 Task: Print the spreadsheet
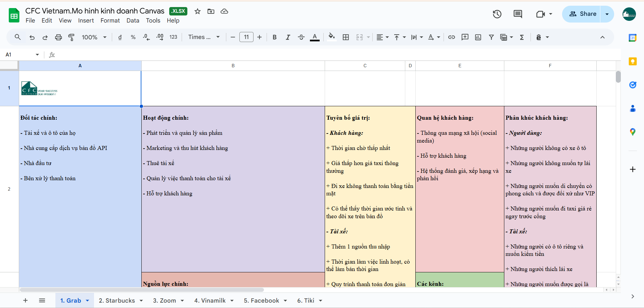click(x=58, y=37)
